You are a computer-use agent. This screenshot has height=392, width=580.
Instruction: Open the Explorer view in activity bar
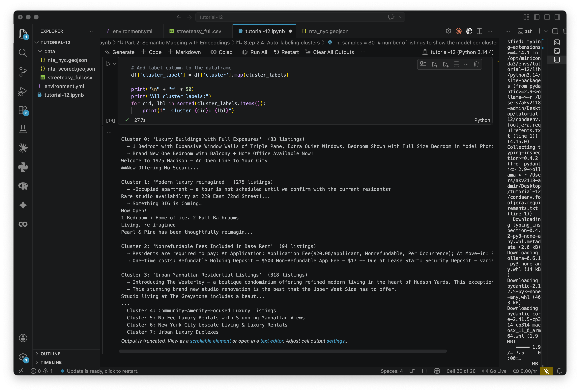click(x=23, y=33)
